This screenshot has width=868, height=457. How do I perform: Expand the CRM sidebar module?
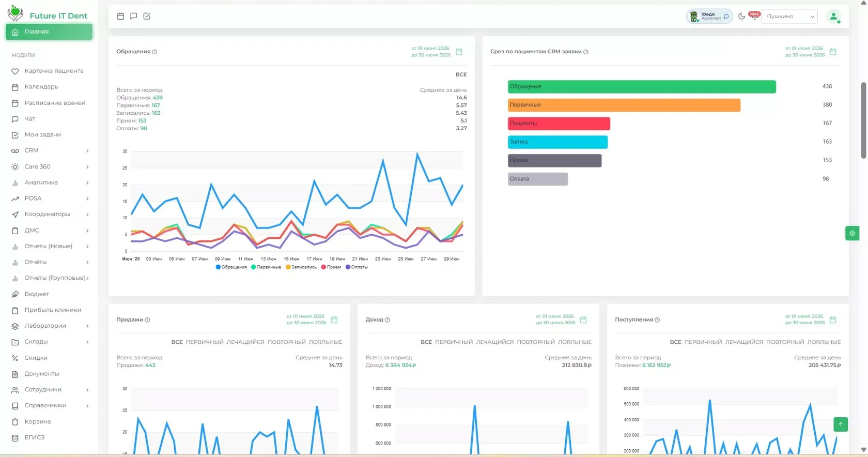click(50, 150)
